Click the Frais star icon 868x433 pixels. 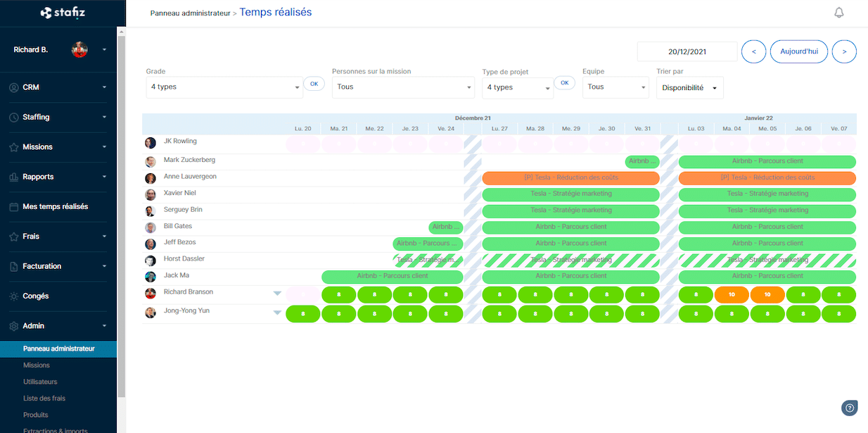(x=14, y=237)
